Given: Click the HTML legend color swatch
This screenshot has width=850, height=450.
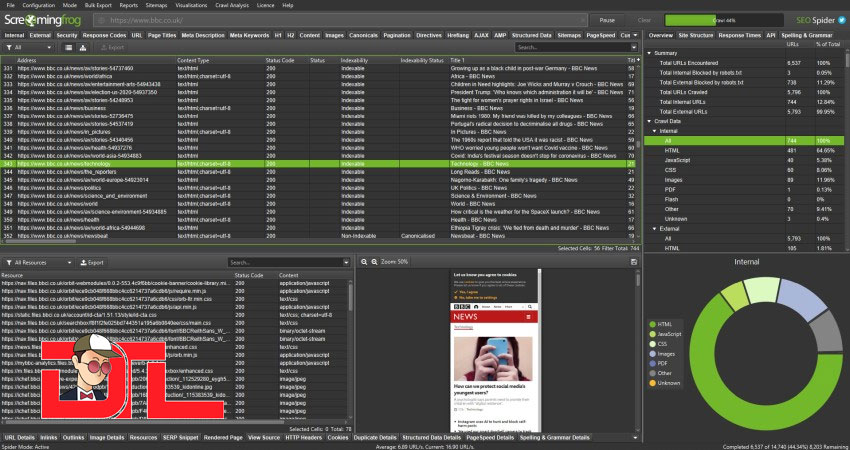Looking at the screenshot, I should click(652, 324).
